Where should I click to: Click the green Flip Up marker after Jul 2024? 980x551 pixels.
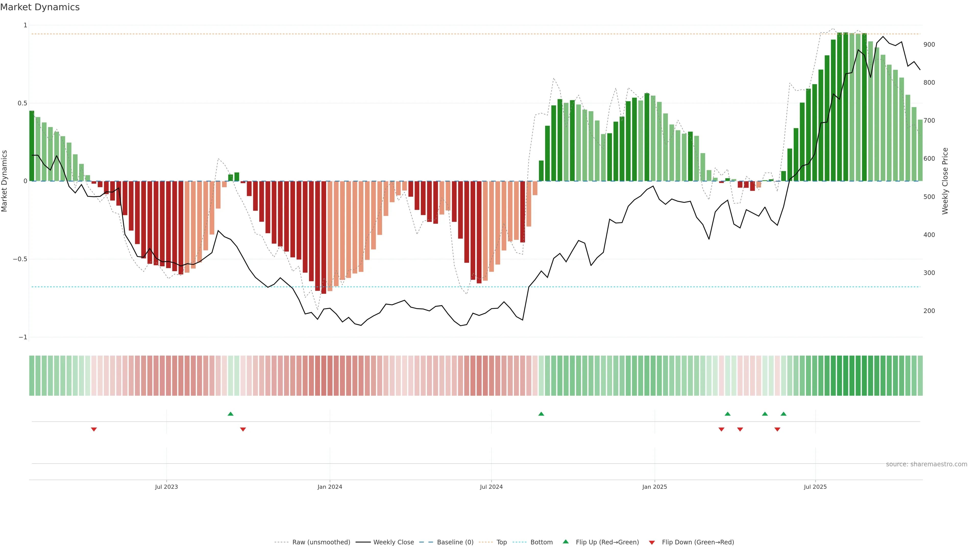[x=541, y=414]
